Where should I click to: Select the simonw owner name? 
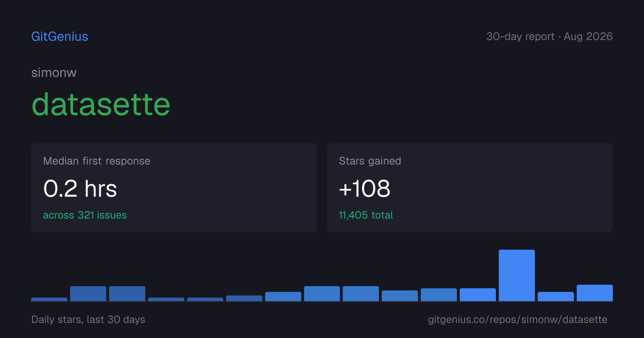pyautogui.click(x=54, y=73)
